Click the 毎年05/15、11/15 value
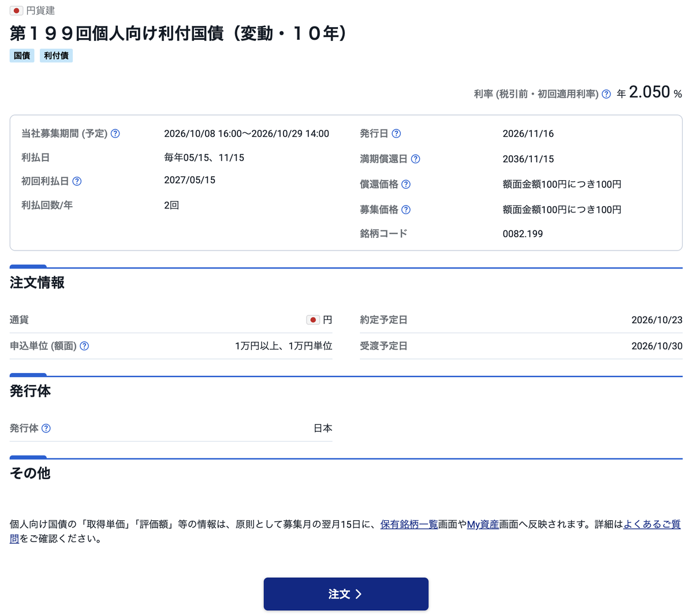The height and width of the screenshot is (616, 693). coord(204,158)
